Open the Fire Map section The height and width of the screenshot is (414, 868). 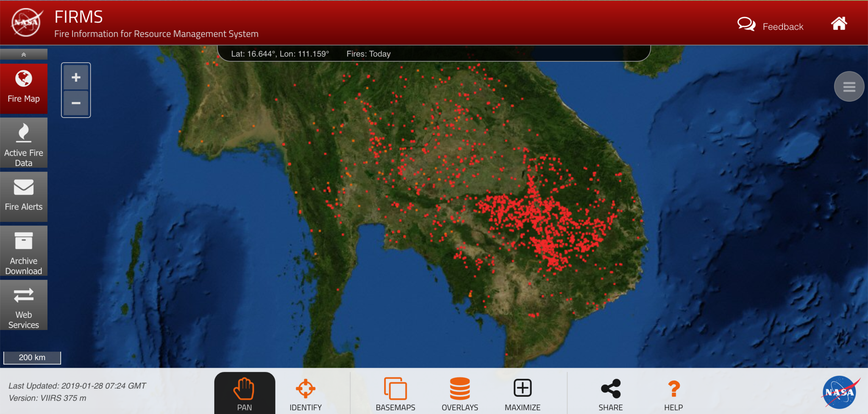[24, 89]
